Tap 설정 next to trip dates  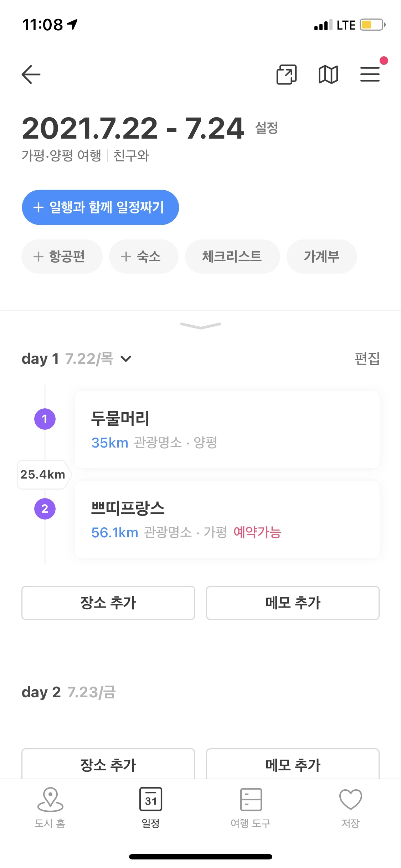(267, 128)
